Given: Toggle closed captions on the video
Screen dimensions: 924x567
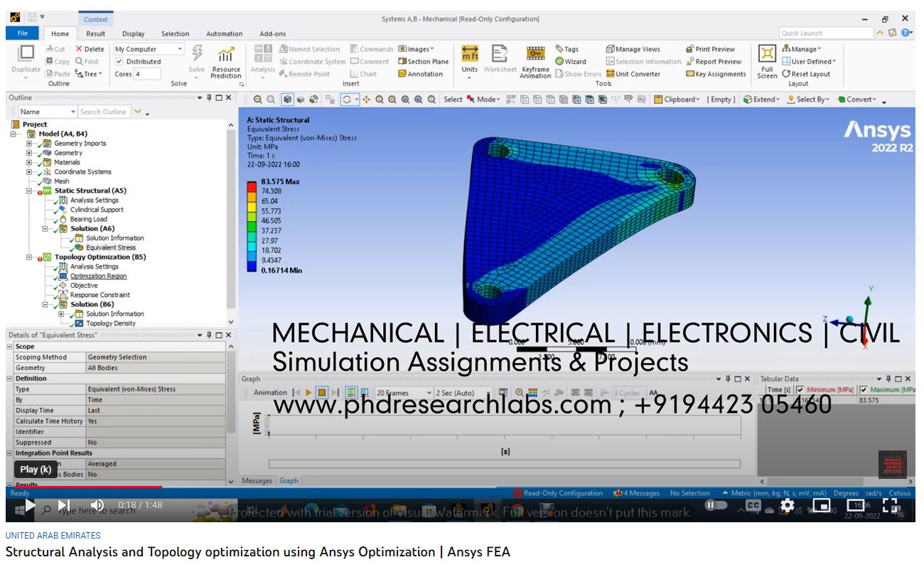Looking at the screenshot, I should (x=753, y=505).
